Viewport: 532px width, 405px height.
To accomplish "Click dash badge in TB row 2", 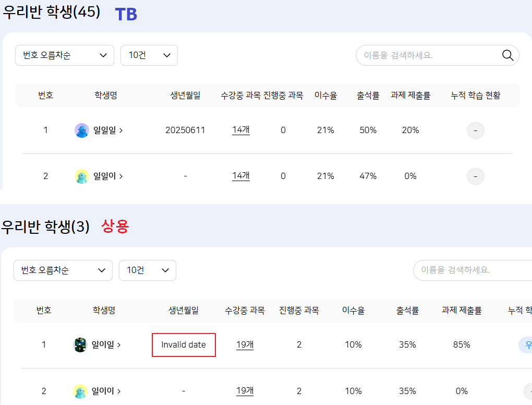I will coord(475,176).
